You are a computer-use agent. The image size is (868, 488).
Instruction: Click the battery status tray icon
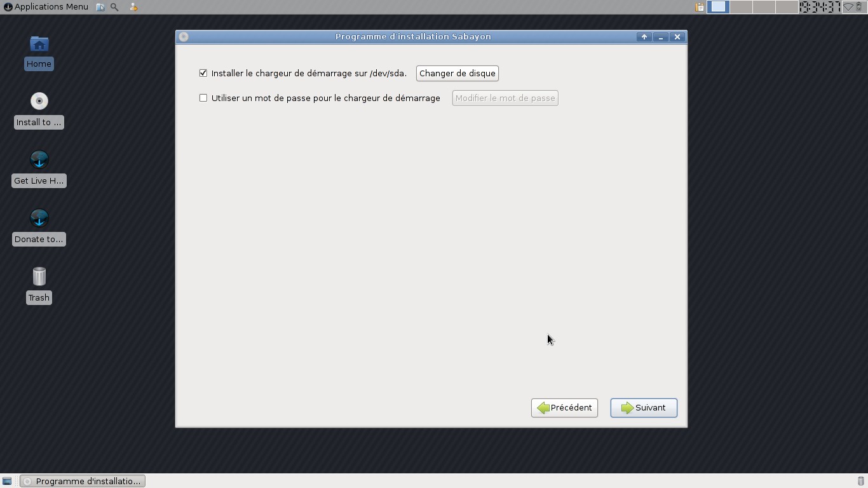pyautogui.click(x=859, y=7)
